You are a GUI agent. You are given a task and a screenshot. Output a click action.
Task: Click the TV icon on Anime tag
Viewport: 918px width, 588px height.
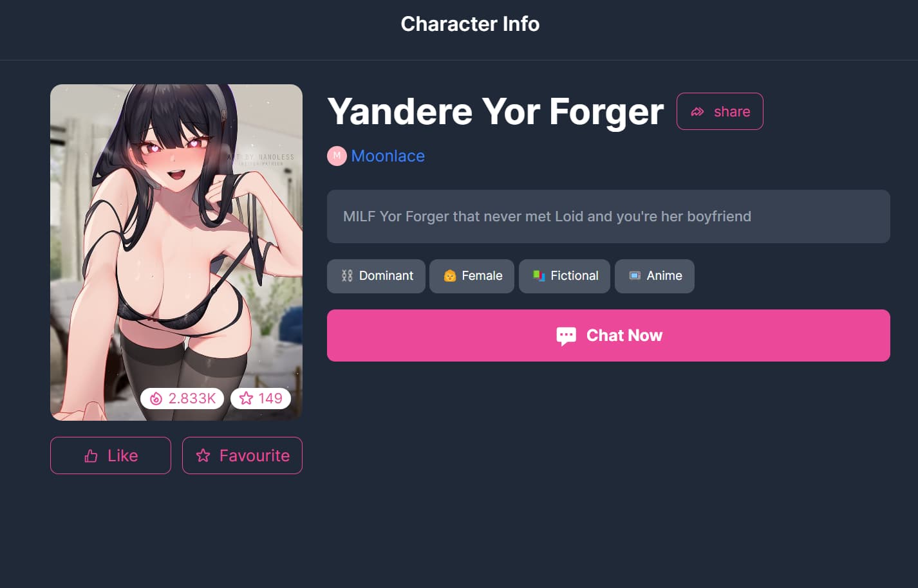[635, 276]
